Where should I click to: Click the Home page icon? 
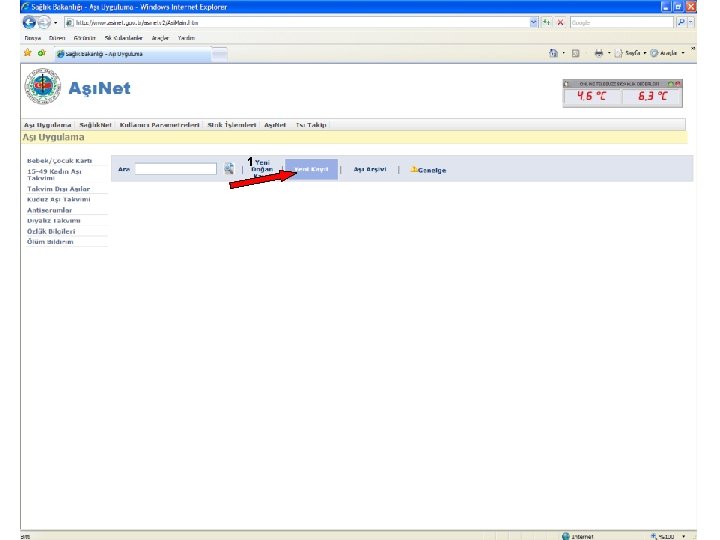point(553,53)
